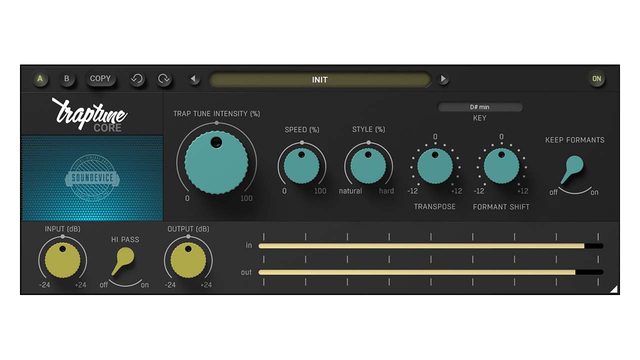
Task: Click the OUTPUT (dB) label
Action: click(x=188, y=229)
